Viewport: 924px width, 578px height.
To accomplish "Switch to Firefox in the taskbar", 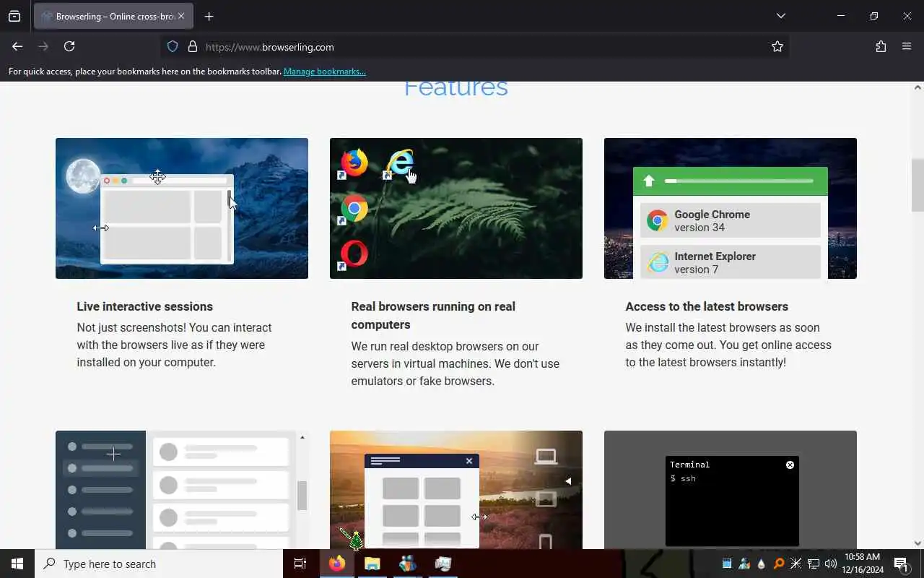I will pyautogui.click(x=337, y=564).
